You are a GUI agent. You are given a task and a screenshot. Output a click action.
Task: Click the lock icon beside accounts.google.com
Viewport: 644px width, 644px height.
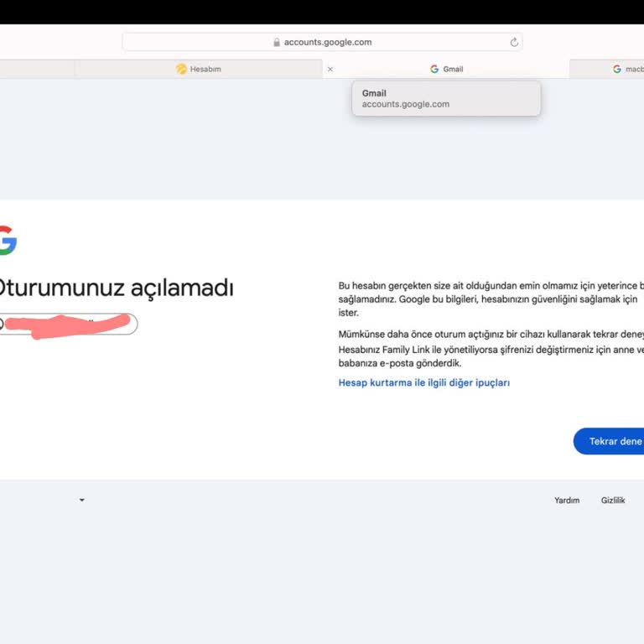[x=277, y=42]
